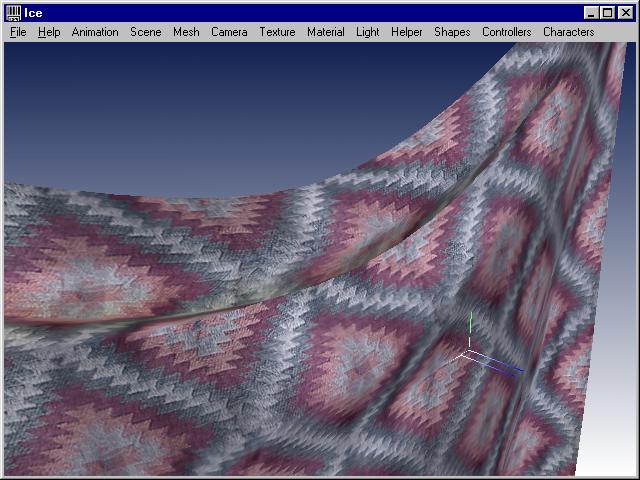This screenshot has height=480, width=640.
Task: Open the Scene menu
Action: tap(146, 32)
